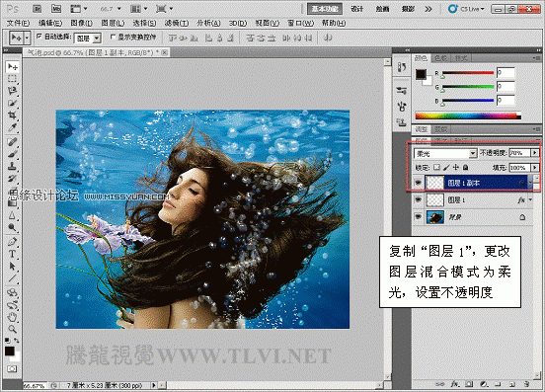The image size is (545, 392).
Task: Select the 基本功能 workspace button
Action: click(325, 9)
